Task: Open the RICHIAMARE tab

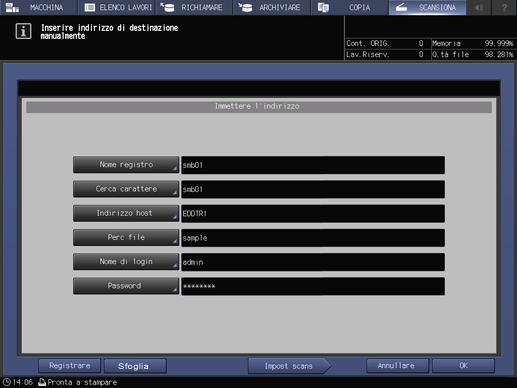Action: 194,7
